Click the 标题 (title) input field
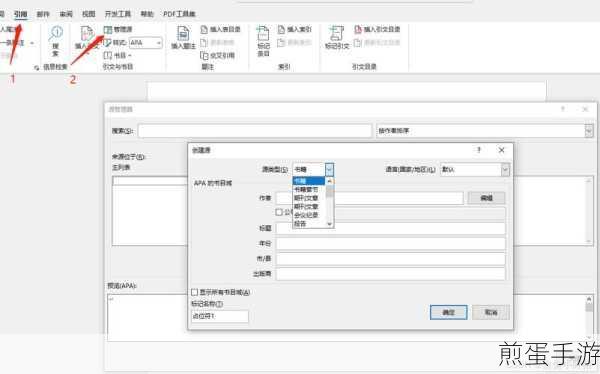The height and width of the screenshot is (374, 600). (x=390, y=228)
